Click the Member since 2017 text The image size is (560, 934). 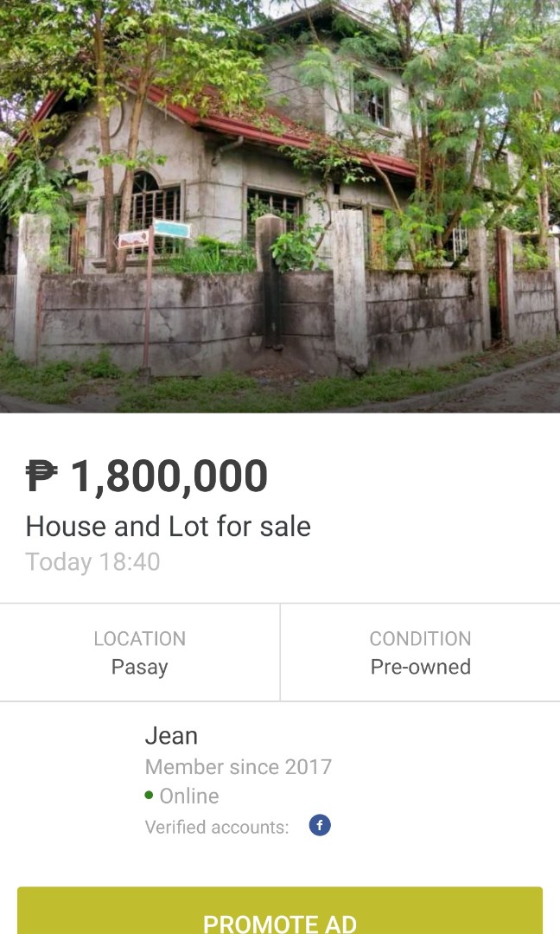pyautogui.click(x=239, y=767)
